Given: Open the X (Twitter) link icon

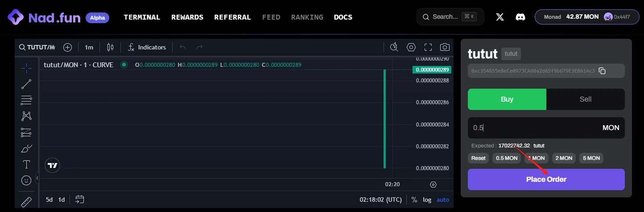Looking at the screenshot, I should tap(500, 17).
